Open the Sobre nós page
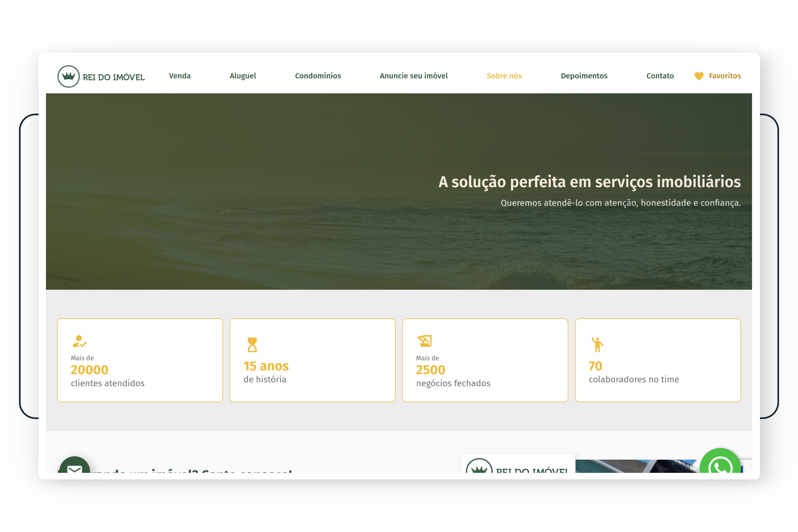Screen dimensions: 798x532 pos(504,76)
